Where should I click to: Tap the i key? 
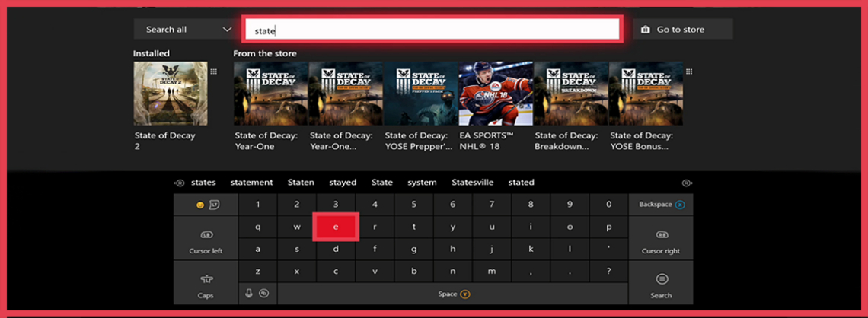click(531, 227)
